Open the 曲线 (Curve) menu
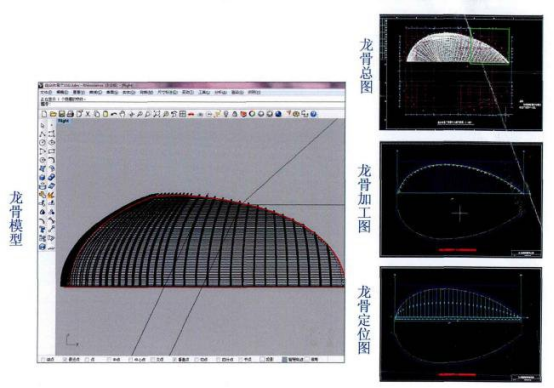Viewport: 554px width, 388px height. click(x=95, y=92)
